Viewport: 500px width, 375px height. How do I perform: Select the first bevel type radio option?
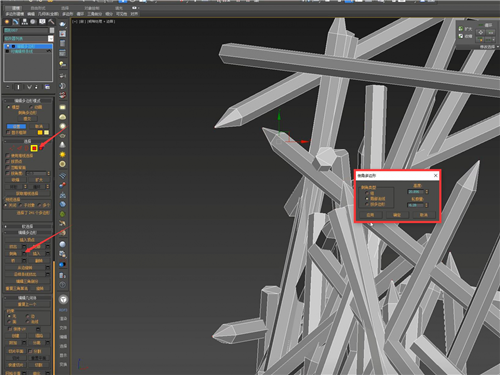367,193
